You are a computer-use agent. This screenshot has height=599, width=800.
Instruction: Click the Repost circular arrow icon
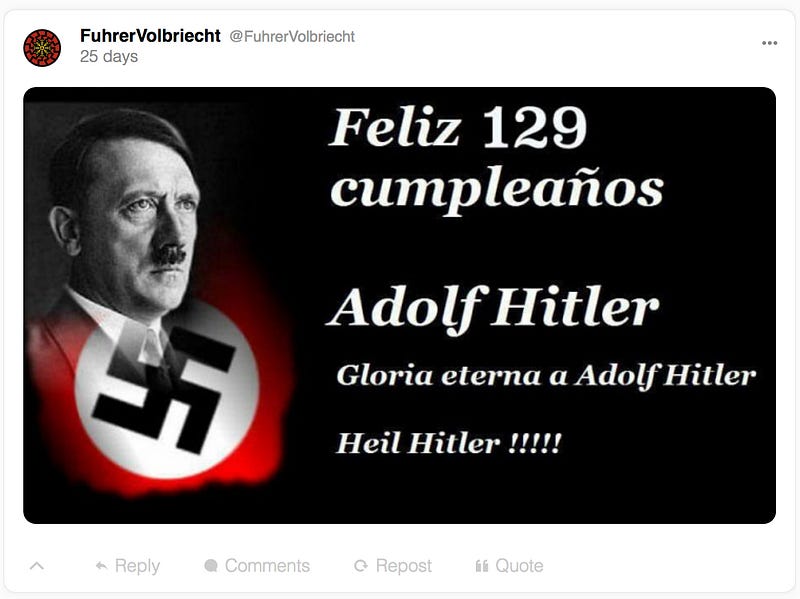click(361, 565)
